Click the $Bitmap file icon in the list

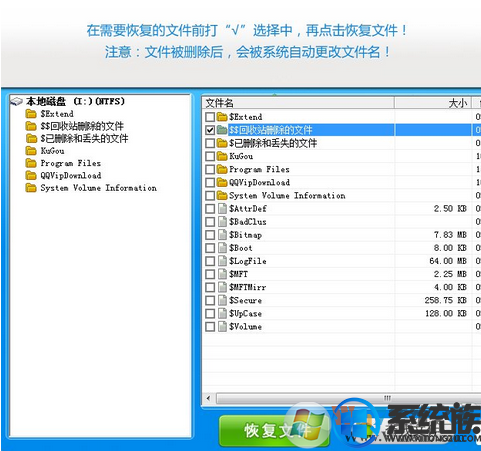point(222,235)
